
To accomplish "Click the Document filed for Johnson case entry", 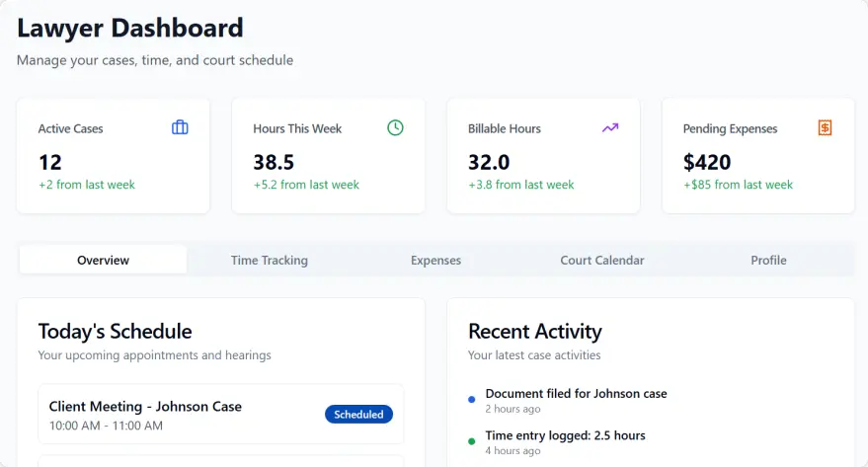I will pos(576,393).
